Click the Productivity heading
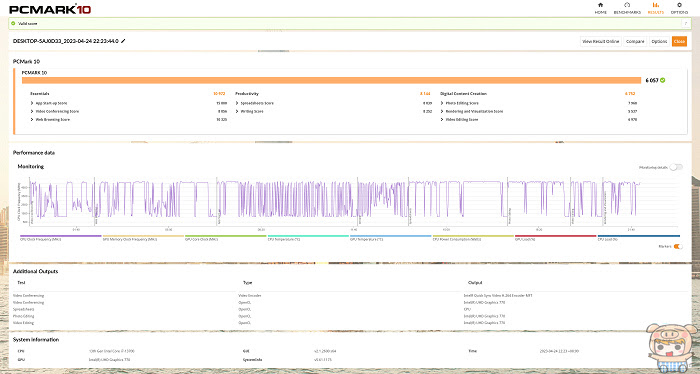Image resolution: width=700 pixels, height=374 pixels. click(247, 94)
